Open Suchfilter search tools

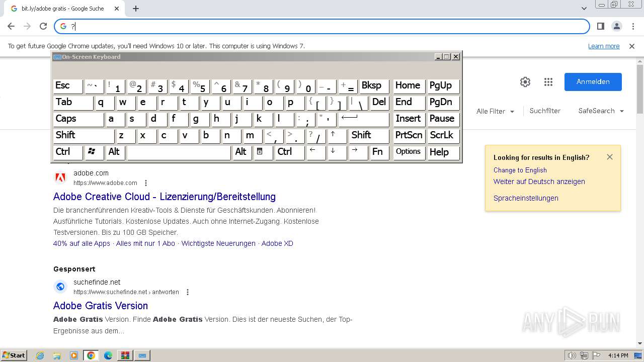coord(545,111)
